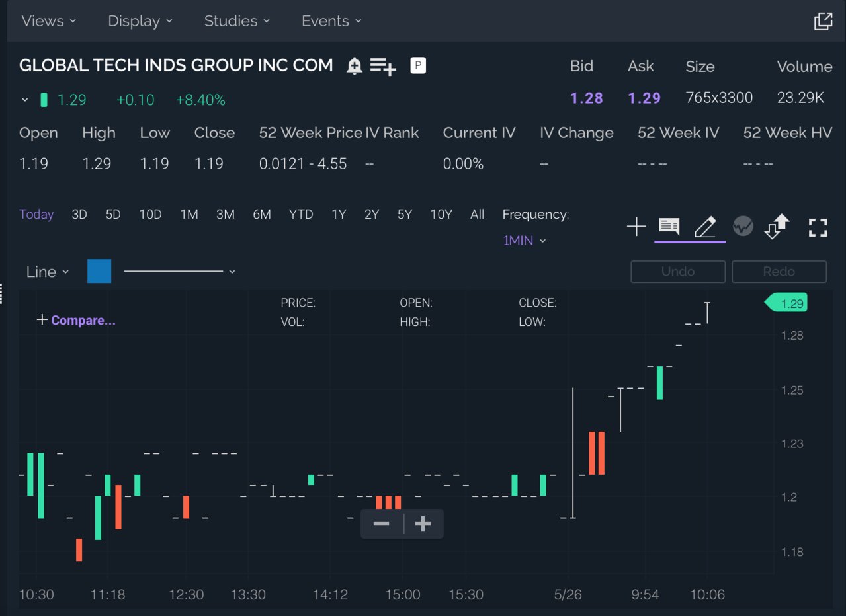Click the +0.10 price change
This screenshot has height=616, width=846.
pyautogui.click(x=135, y=100)
